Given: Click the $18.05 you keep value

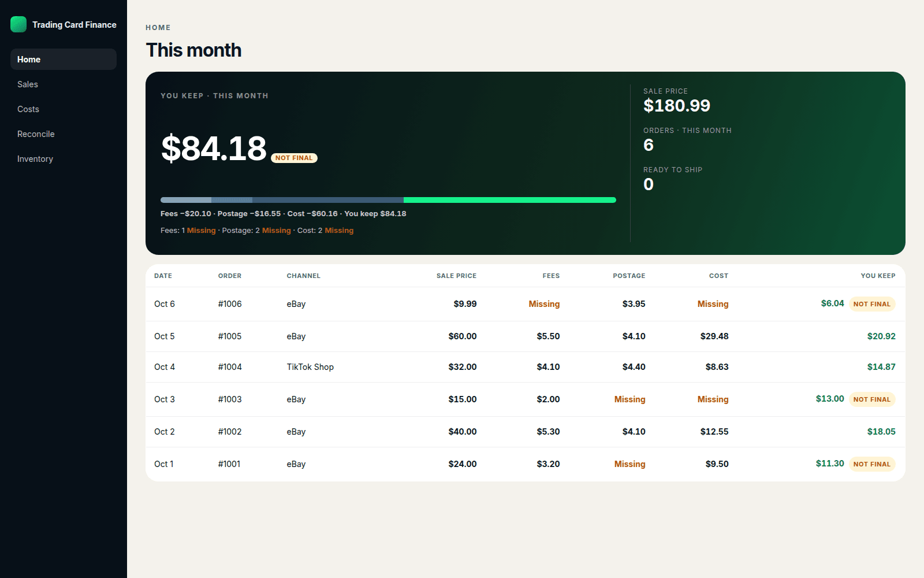Looking at the screenshot, I should point(881,432).
